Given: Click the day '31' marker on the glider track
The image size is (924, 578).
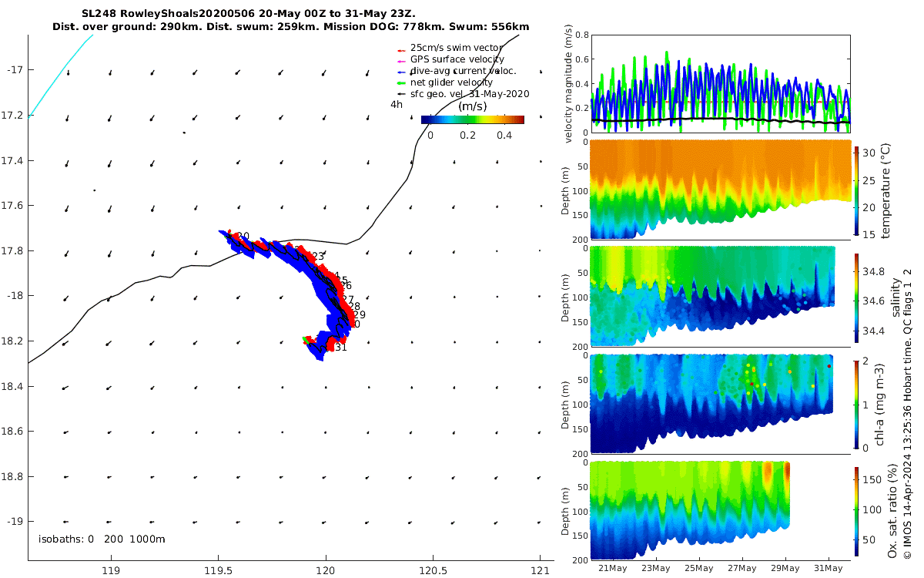Looking at the screenshot, I should tap(341, 348).
